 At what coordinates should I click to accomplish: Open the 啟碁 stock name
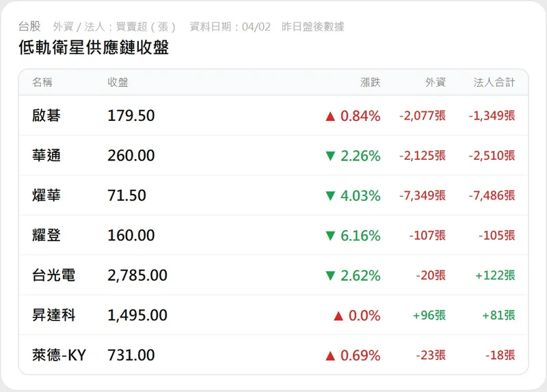tap(46, 116)
